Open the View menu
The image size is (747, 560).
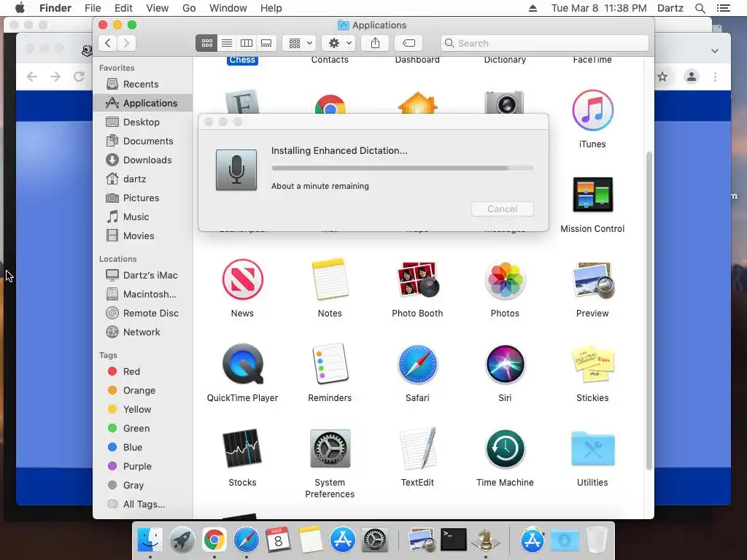pyautogui.click(x=158, y=8)
